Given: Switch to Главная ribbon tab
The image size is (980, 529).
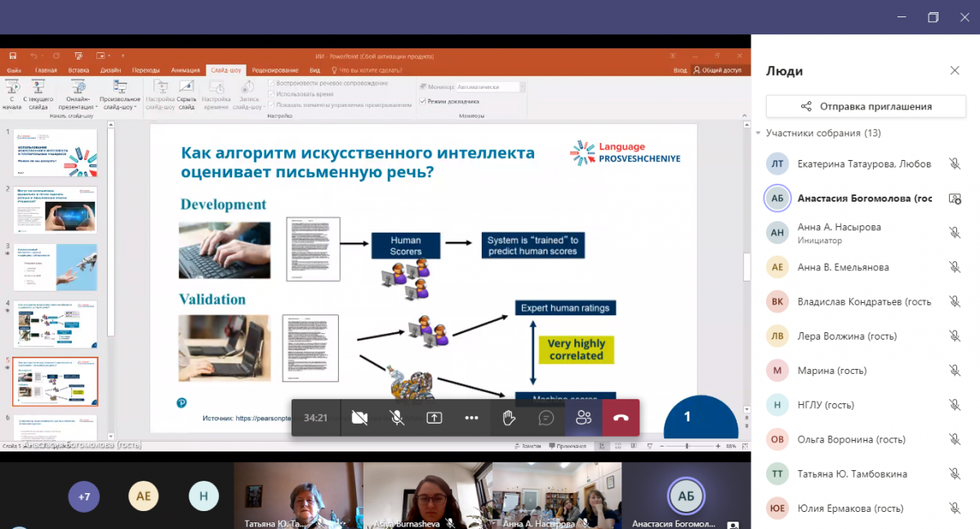Looking at the screenshot, I should coord(46,70).
